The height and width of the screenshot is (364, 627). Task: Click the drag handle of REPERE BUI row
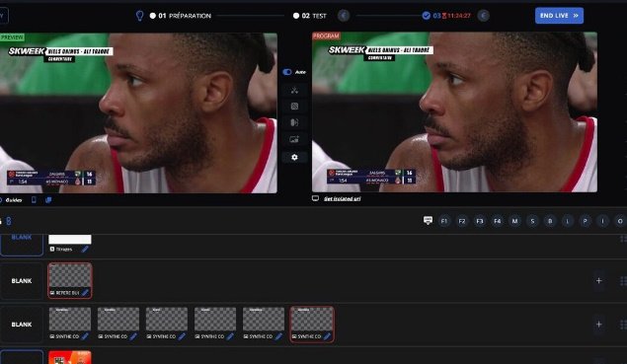623,281
